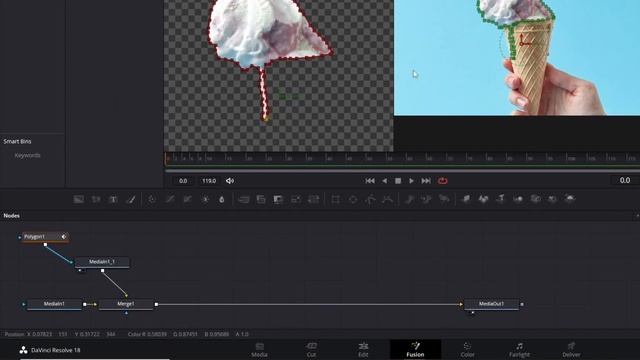
Task: Select the MediaIn1_1 node
Action: 102,262
